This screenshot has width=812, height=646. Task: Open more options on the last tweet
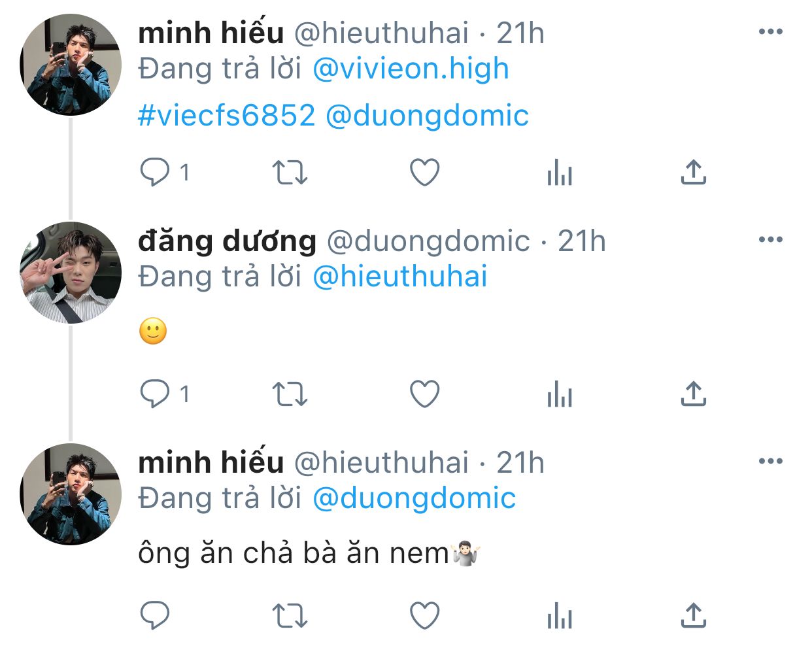point(771,462)
